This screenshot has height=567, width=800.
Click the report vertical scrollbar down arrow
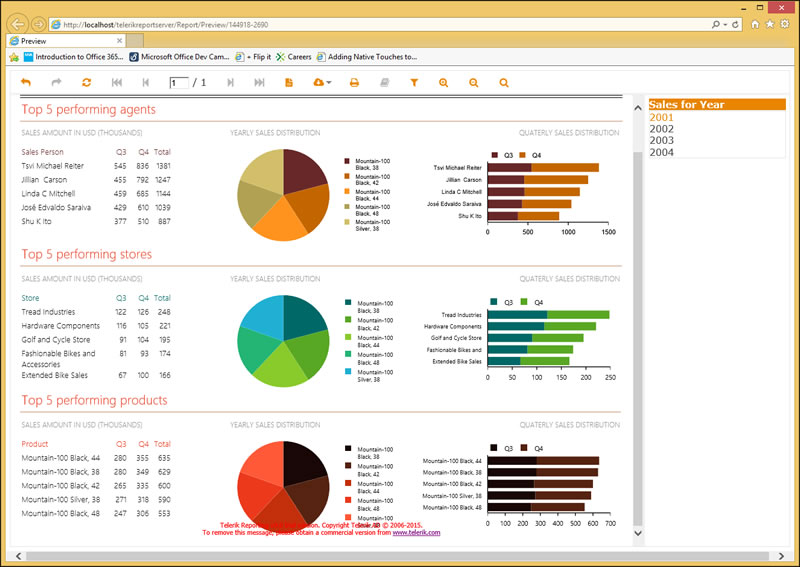tap(638, 533)
